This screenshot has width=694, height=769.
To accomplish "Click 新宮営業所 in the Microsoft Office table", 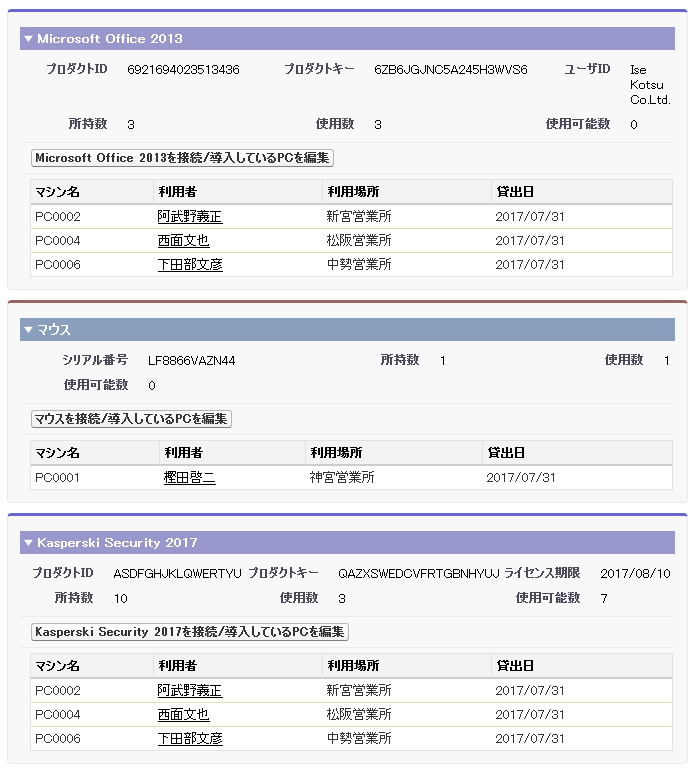I will (359, 216).
